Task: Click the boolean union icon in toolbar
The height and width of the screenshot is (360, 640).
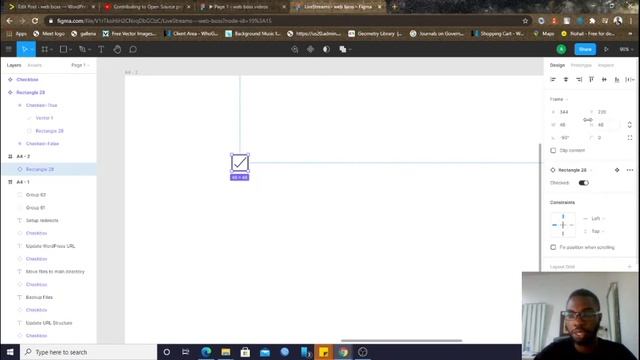Action: tap(343, 49)
